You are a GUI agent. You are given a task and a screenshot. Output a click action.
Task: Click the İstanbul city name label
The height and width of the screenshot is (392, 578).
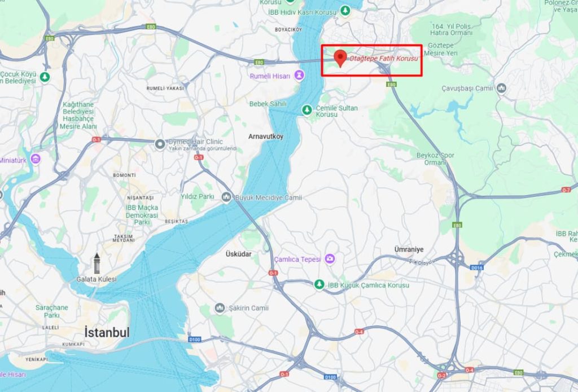(x=107, y=332)
